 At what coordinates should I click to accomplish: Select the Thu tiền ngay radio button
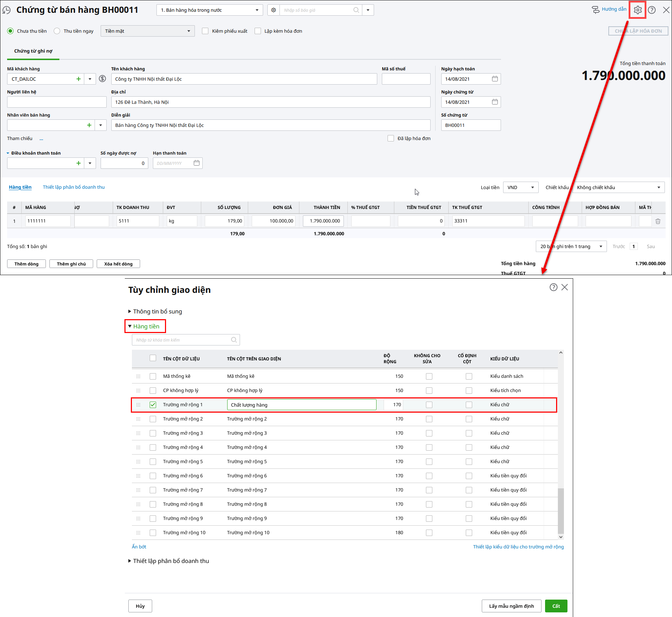point(57,31)
